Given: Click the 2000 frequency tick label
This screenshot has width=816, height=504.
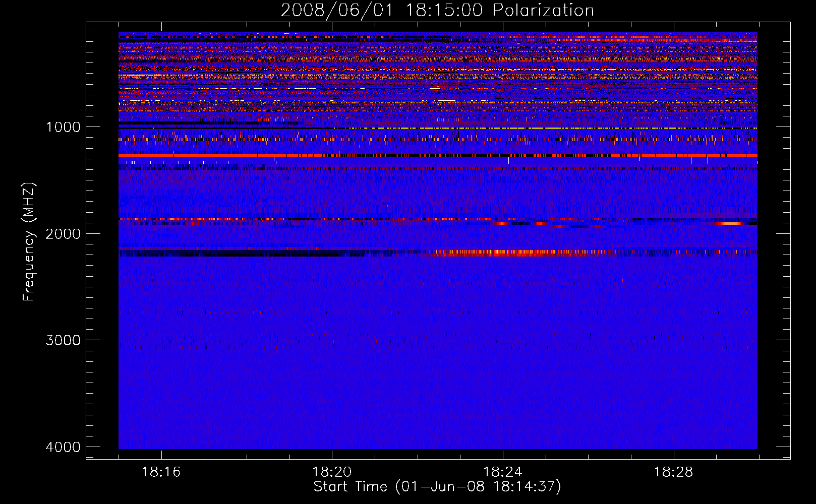Looking at the screenshot, I should tap(63, 233).
